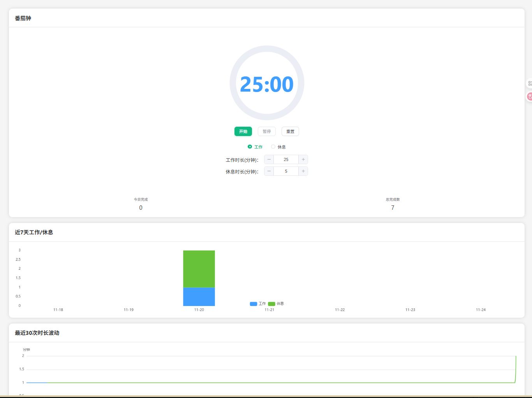
Task: Click the 重置 reset button
Action: 291,131
